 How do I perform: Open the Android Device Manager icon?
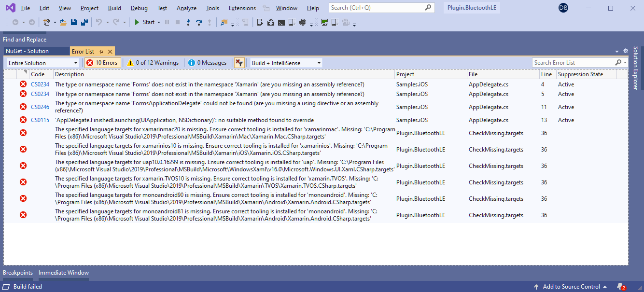click(x=260, y=22)
